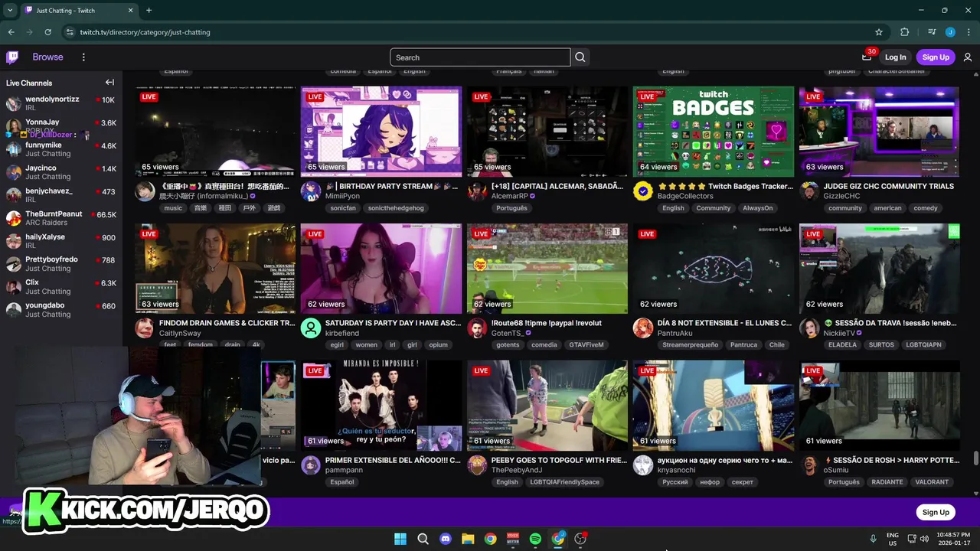This screenshot has height=551, width=980.
Task: Close the Just Chatting - Twitch tab
Action: [x=130, y=11]
